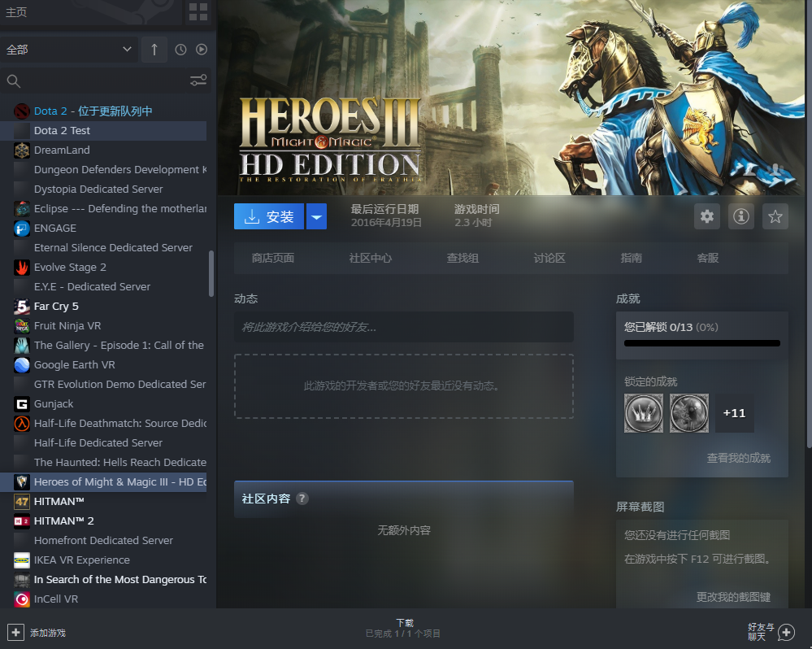This screenshot has width=812, height=649.
Task: Open 好友与聊天 friends chat icon
Action: (x=786, y=633)
